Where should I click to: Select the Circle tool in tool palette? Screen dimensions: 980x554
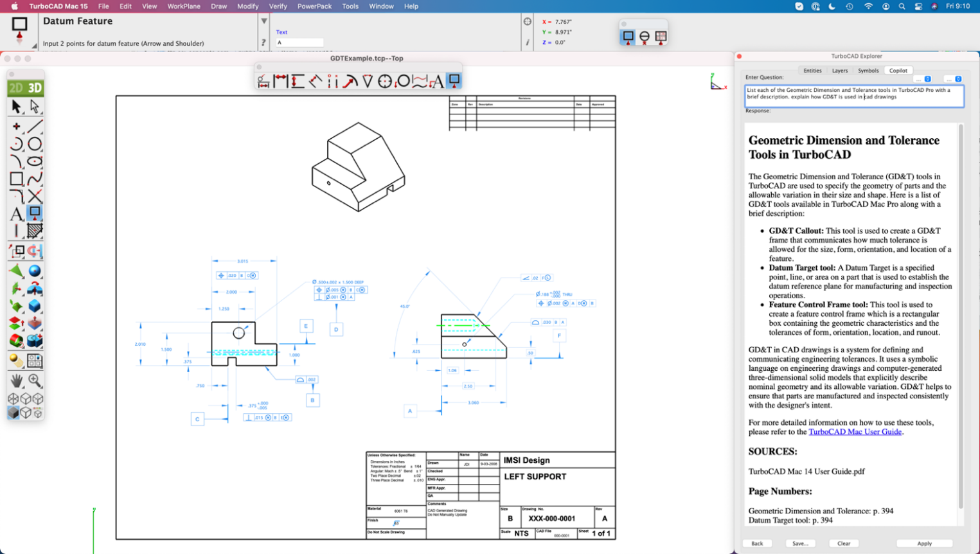tap(35, 144)
